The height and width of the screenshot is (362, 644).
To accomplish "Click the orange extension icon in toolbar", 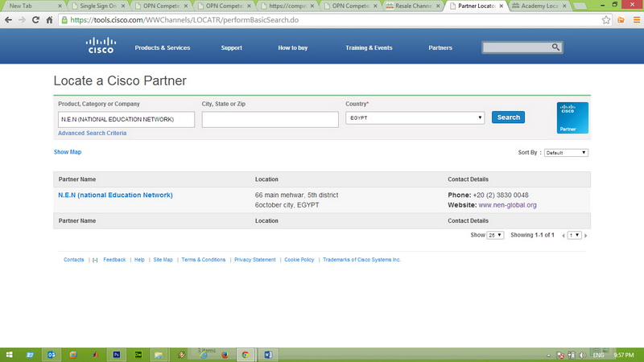I will (x=621, y=19).
